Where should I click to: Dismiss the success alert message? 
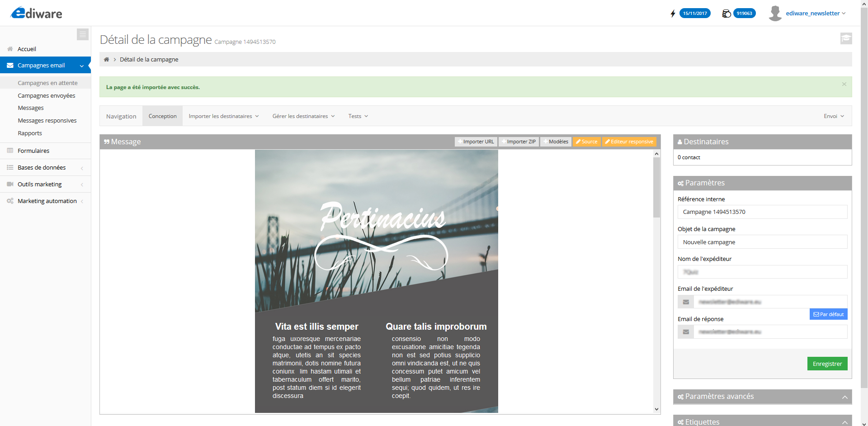click(844, 84)
